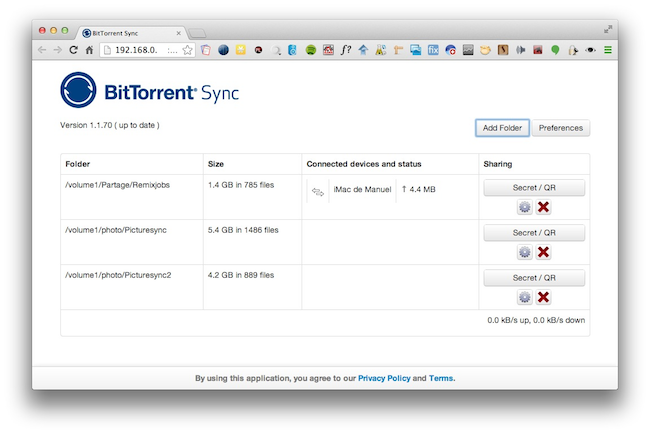650x434 pixels.
Task: Open the Preferences button
Action: coord(561,128)
